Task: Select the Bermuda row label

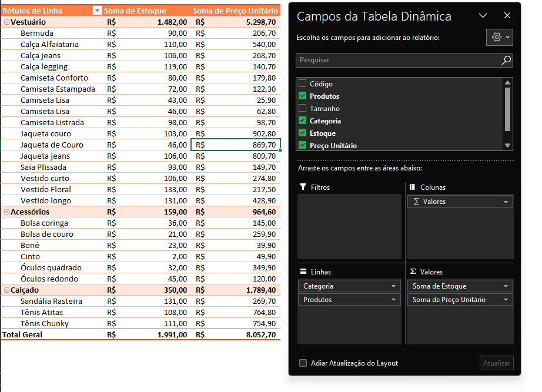Action: [37, 33]
